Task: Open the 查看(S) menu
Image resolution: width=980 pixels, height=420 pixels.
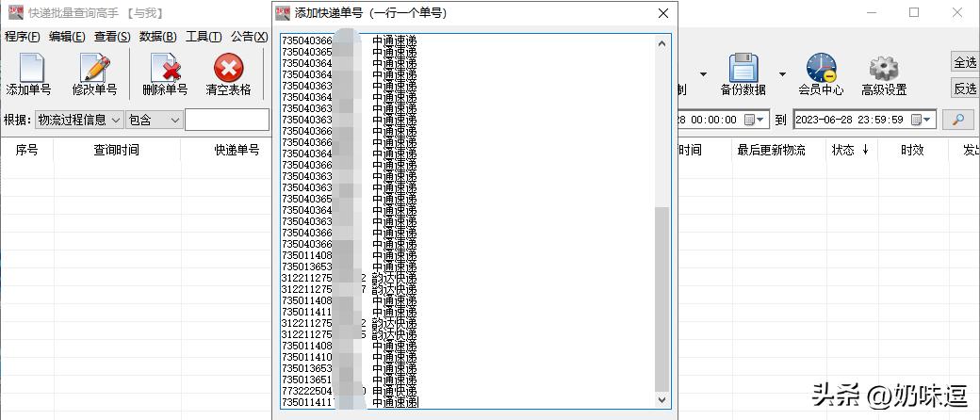Action: point(112,37)
